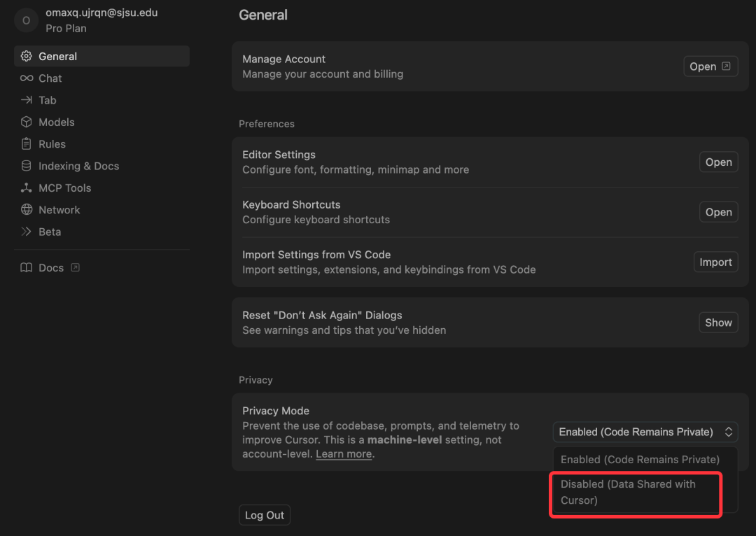Click the Network globe icon
The image size is (756, 536).
[x=27, y=210]
